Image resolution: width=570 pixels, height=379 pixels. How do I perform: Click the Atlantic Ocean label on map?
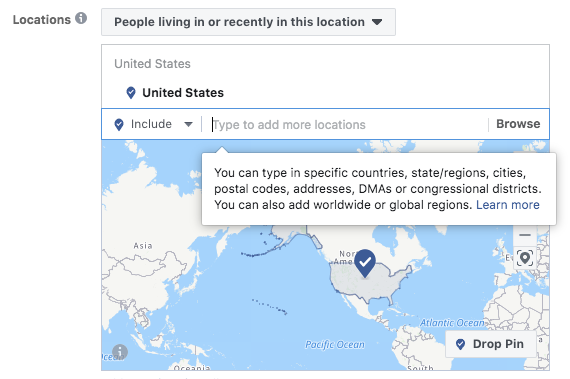(452, 323)
